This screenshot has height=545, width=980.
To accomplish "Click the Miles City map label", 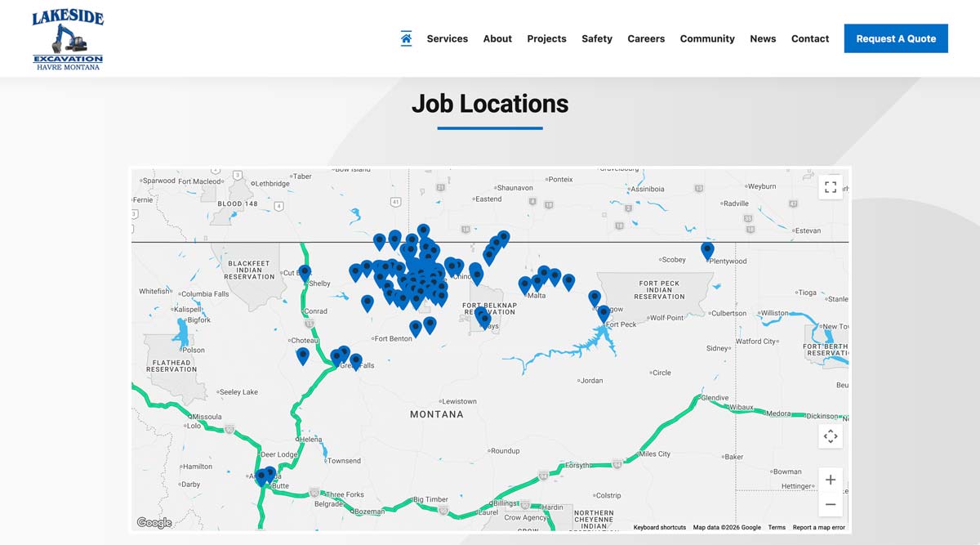I will 654,453.
